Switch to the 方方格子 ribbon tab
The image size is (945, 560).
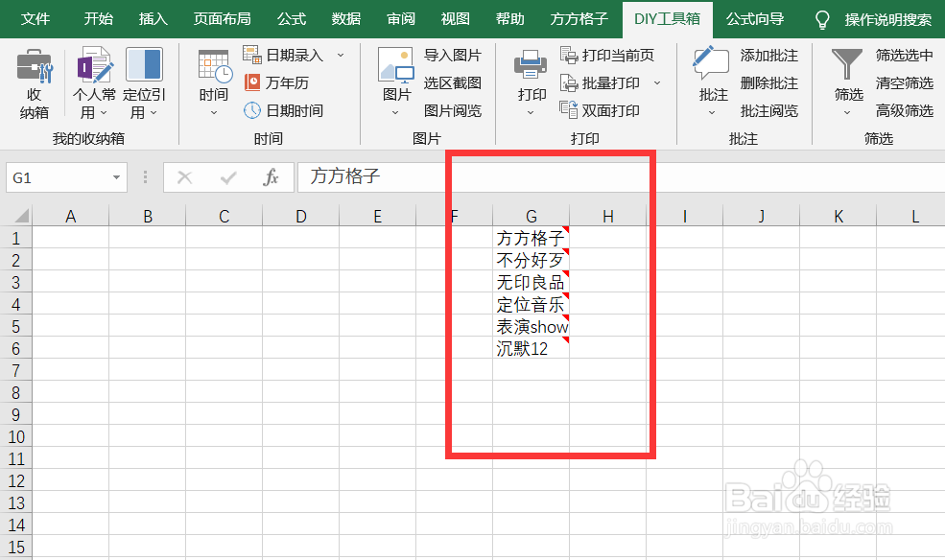pyautogui.click(x=579, y=18)
